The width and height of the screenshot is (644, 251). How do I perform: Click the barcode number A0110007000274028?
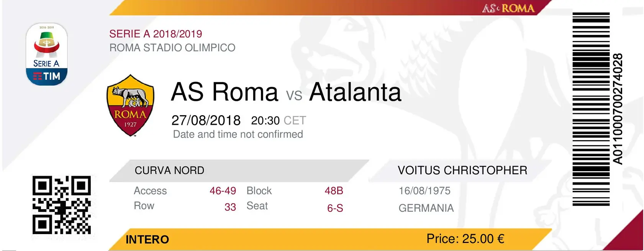click(618, 109)
